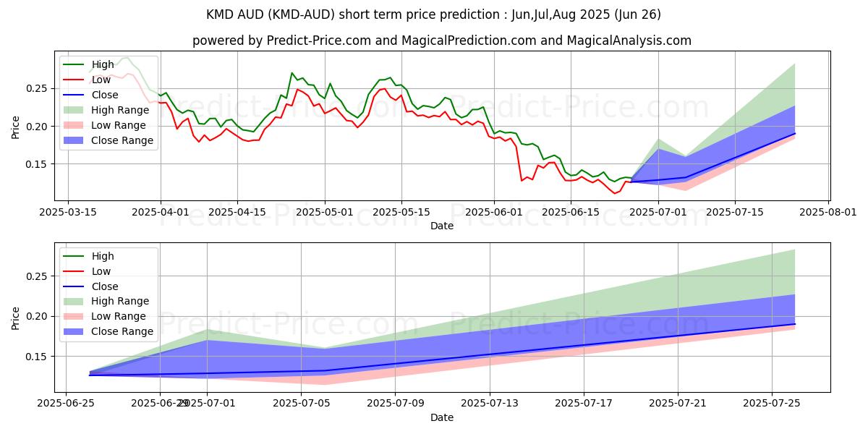Click the 2025-07-09 date tick on bottom chart
Screen dimensions: 868x434
(396, 404)
